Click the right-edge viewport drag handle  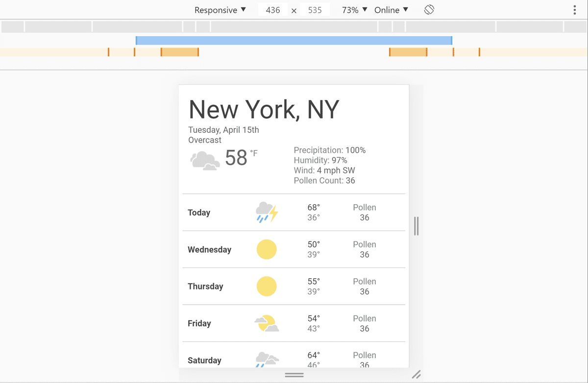416,226
